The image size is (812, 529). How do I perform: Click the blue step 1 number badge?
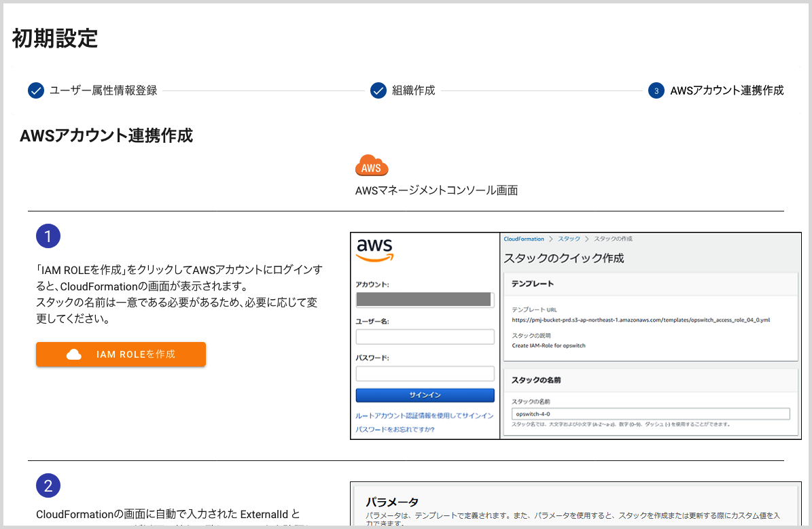48,236
